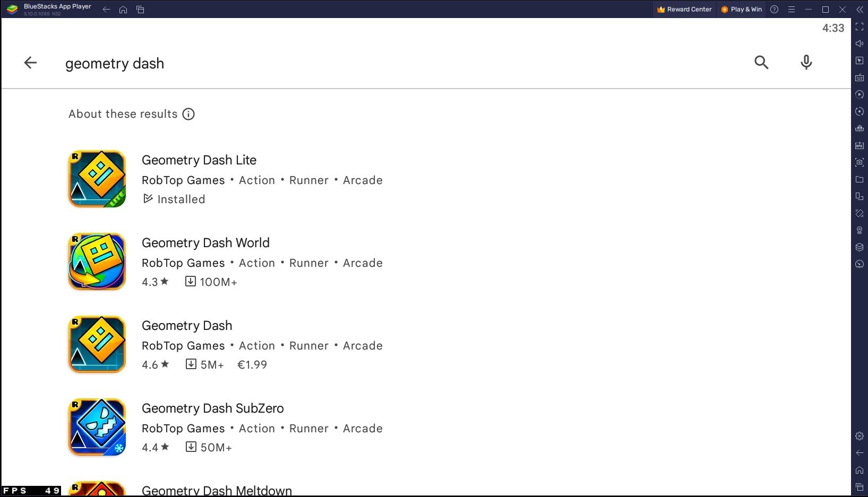Open BlueStacks help question mark icon

click(x=774, y=10)
